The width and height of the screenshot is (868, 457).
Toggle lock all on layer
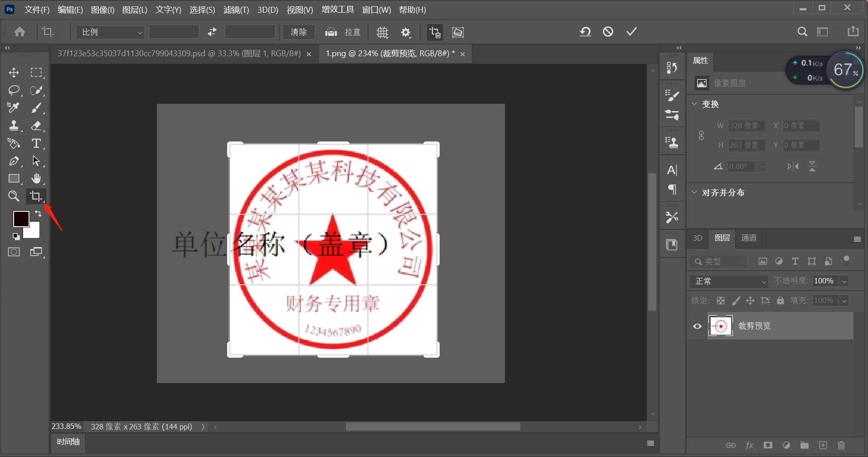(x=780, y=301)
